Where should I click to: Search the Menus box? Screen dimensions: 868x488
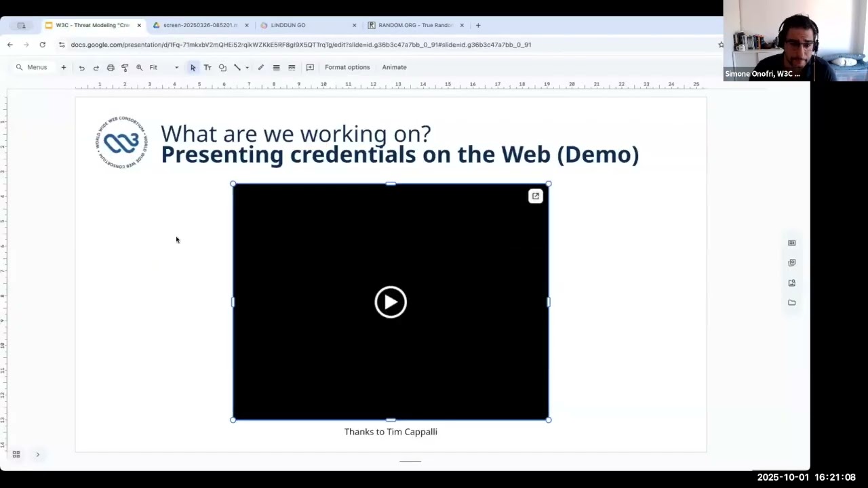click(x=32, y=67)
